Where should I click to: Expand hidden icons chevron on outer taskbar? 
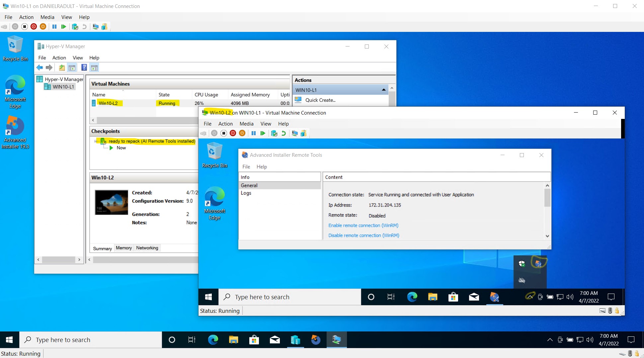click(550, 340)
